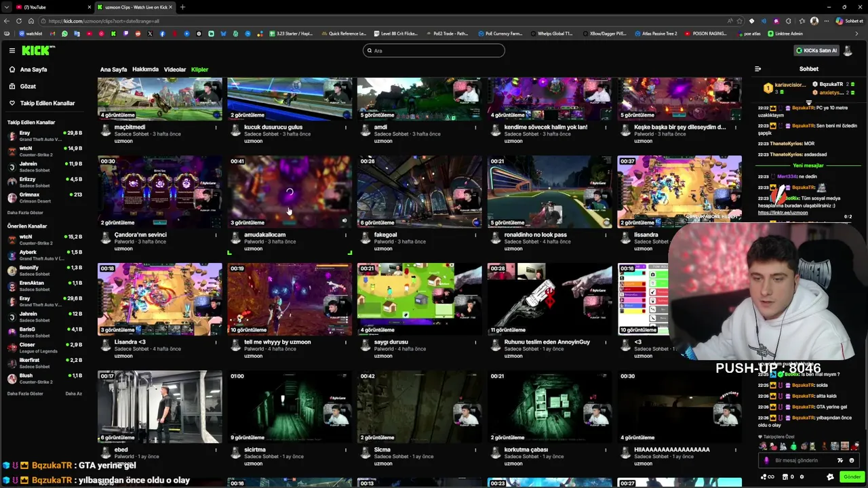Image resolution: width=868 pixels, height=488 pixels.
Task: Play the Slcma clip thumbnail
Action: (420, 407)
